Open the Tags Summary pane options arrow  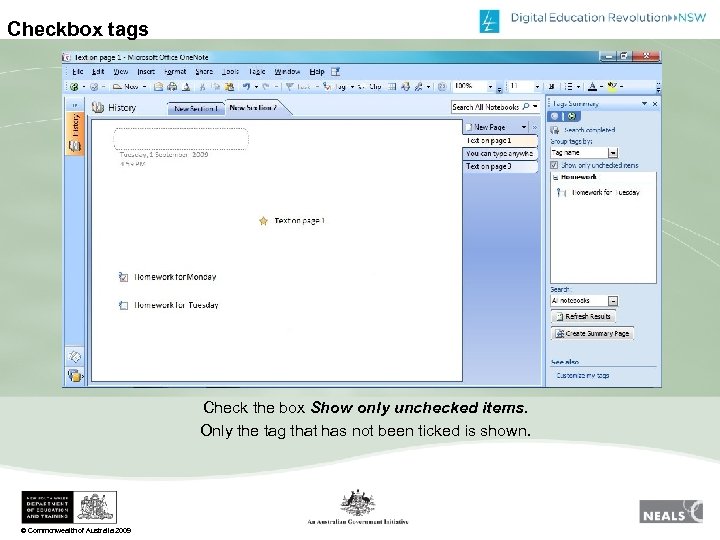[x=644, y=104]
